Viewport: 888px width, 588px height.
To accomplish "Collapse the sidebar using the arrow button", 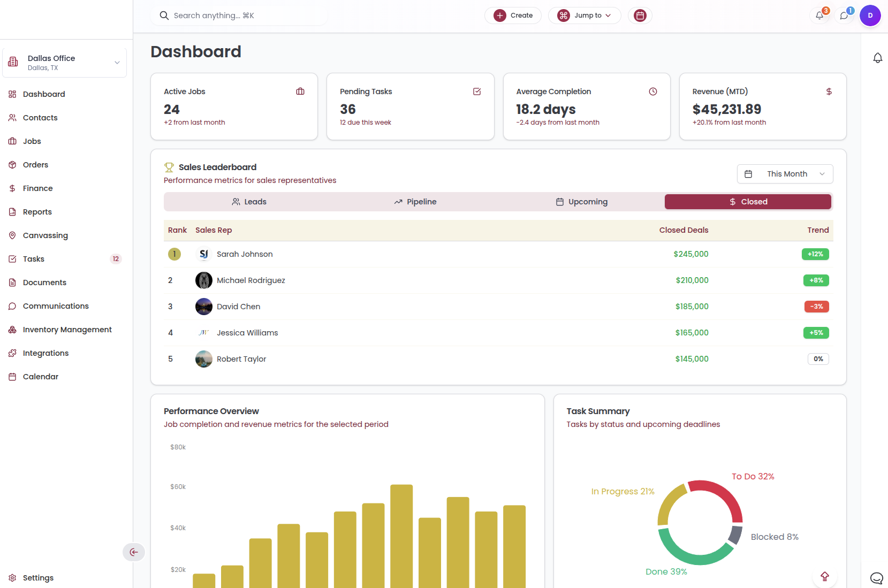I will pyautogui.click(x=134, y=552).
